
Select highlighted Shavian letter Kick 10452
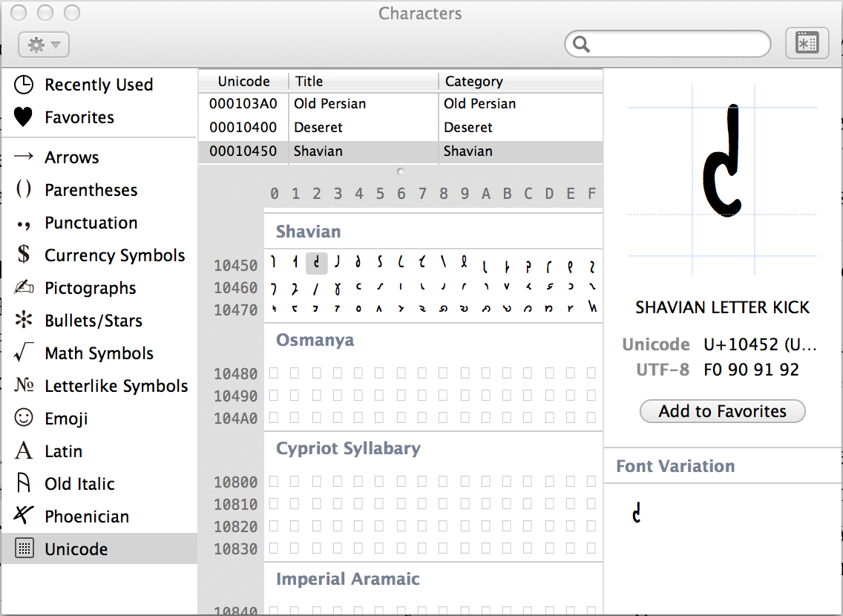pyautogui.click(x=317, y=263)
